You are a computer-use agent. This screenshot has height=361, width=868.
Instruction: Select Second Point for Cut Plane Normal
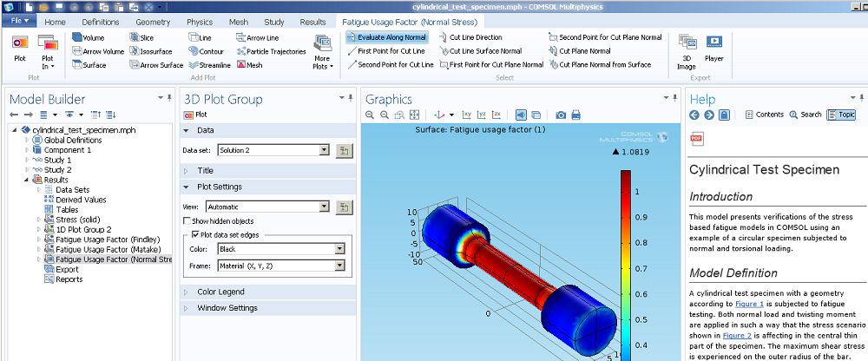pyautogui.click(x=606, y=37)
